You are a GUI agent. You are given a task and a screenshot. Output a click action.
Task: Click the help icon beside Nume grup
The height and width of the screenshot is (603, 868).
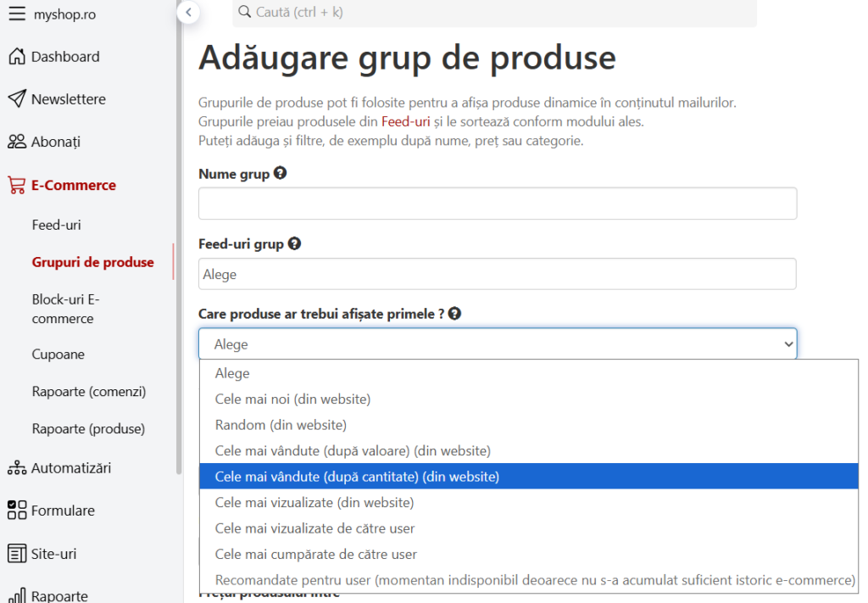[x=279, y=172]
